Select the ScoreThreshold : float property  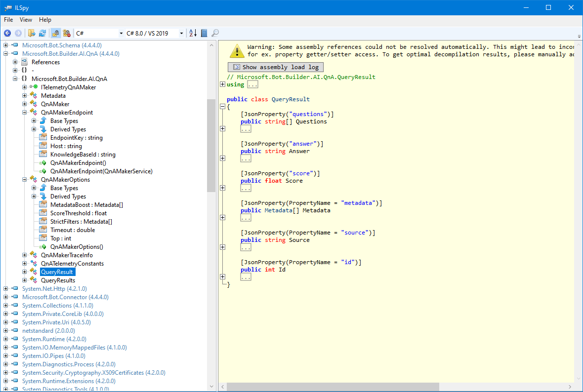78,213
